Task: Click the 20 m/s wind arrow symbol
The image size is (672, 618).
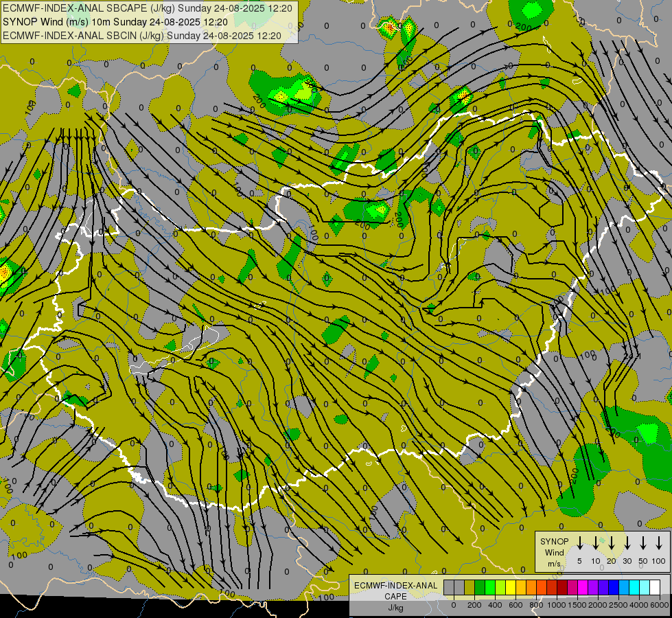Action: pyautogui.click(x=612, y=542)
